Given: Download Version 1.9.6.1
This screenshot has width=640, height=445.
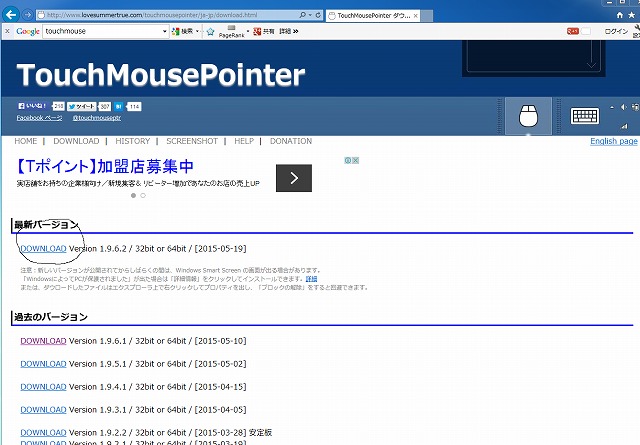Looking at the screenshot, I should point(43,341).
